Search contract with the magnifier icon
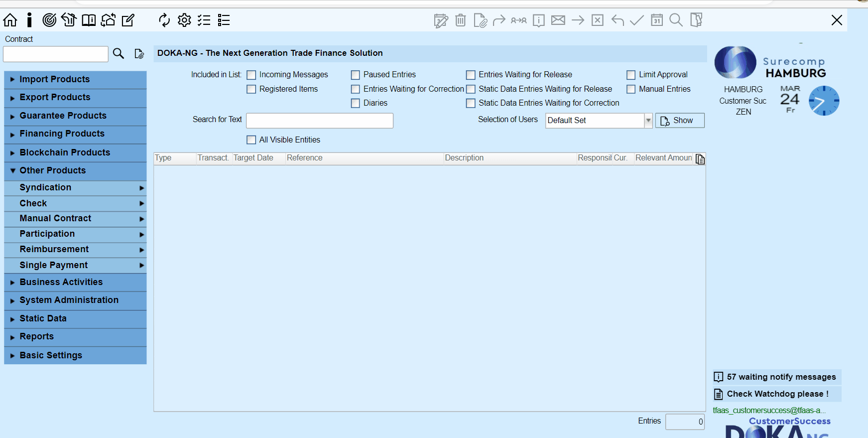Image resolution: width=868 pixels, height=438 pixels. pos(119,53)
